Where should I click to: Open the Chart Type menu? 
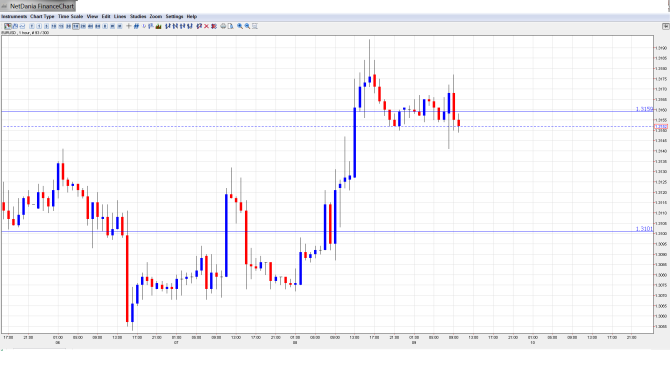[42, 17]
